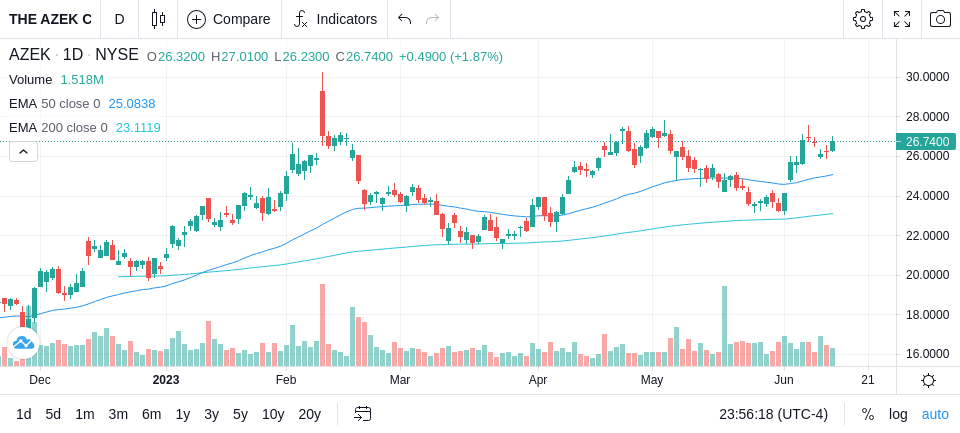
Task: Set range to 3y
Action: click(x=211, y=414)
